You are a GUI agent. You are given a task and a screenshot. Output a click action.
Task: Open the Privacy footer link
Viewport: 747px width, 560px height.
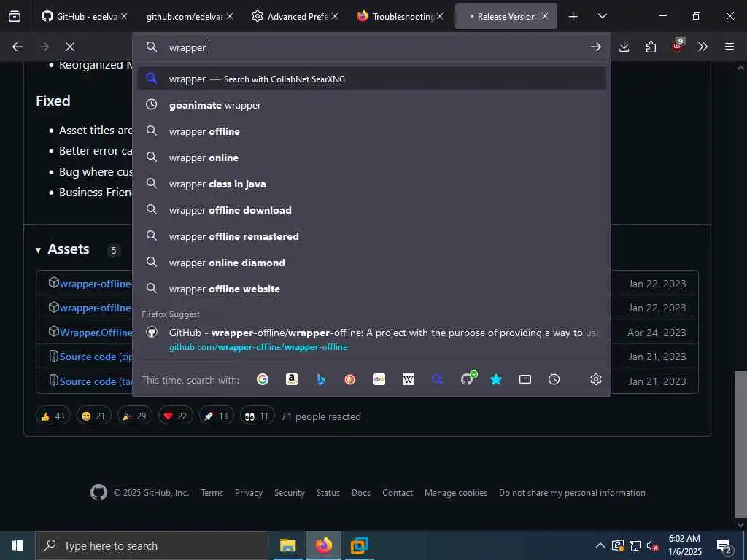coord(249,493)
